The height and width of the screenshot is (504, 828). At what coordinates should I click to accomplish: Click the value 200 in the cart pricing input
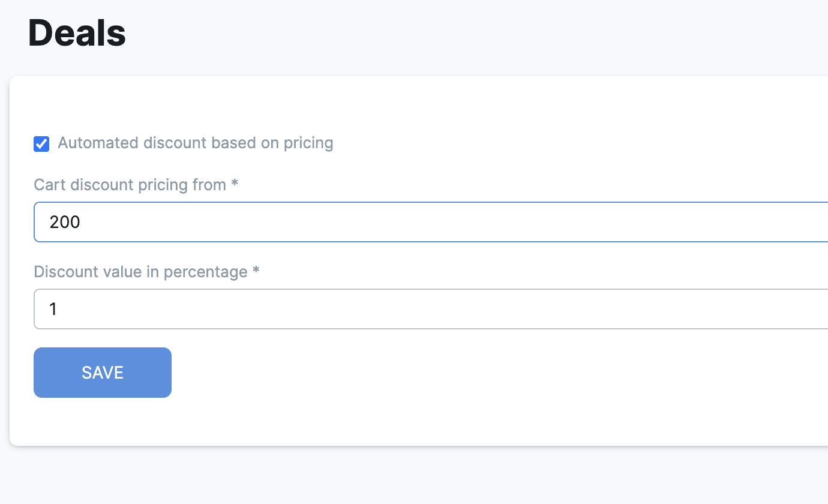pos(65,222)
